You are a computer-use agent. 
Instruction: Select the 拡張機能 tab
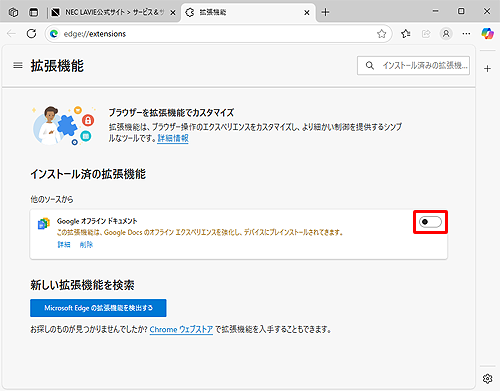click(248, 13)
